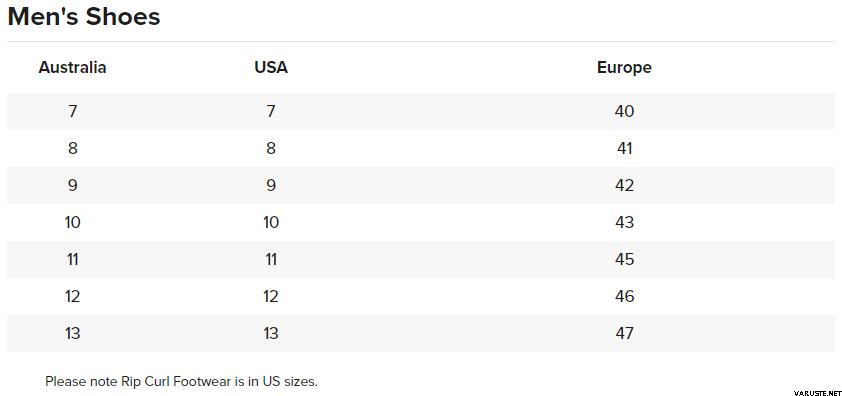Click Europe size 46 value
This screenshot has width=842, height=396.
[625, 297]
